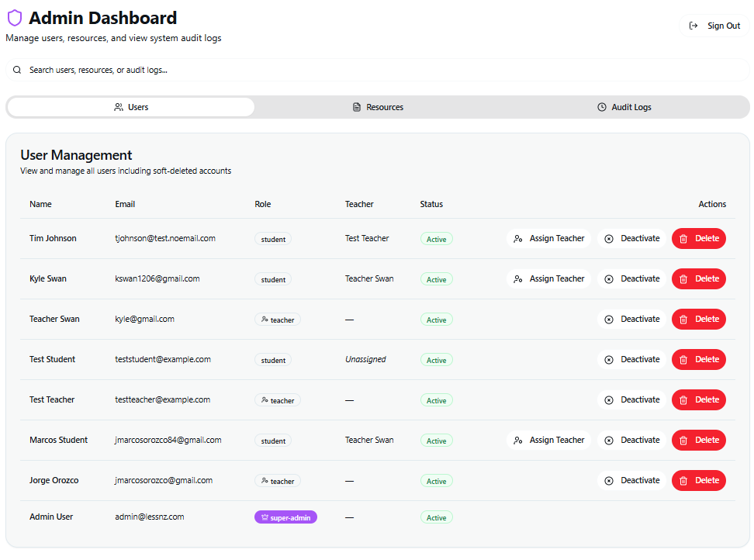Viewport: 754px width, 560px height.
Task: Open the Audit Logs tab
Action: 624,107
